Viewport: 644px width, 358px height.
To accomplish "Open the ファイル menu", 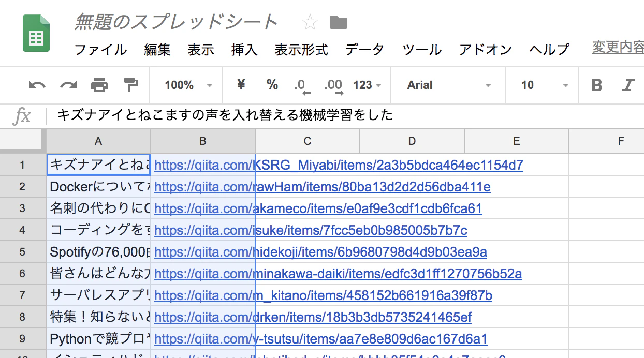I will pyautogui.click(x=100, y=50).
